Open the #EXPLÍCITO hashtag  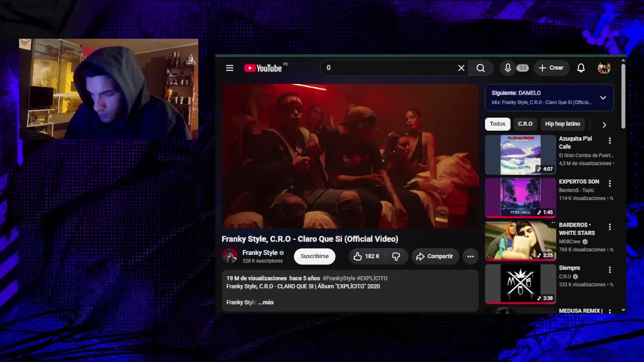click(x=372, y=278)
